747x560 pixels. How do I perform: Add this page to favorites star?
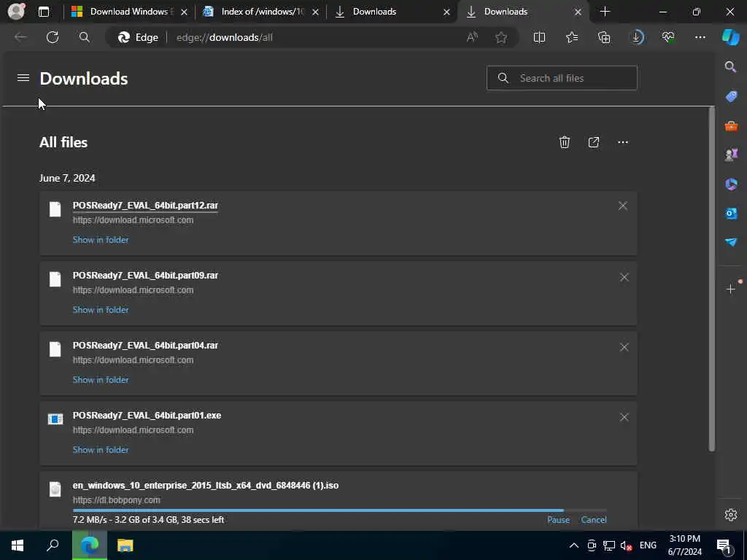pos(500,37)
